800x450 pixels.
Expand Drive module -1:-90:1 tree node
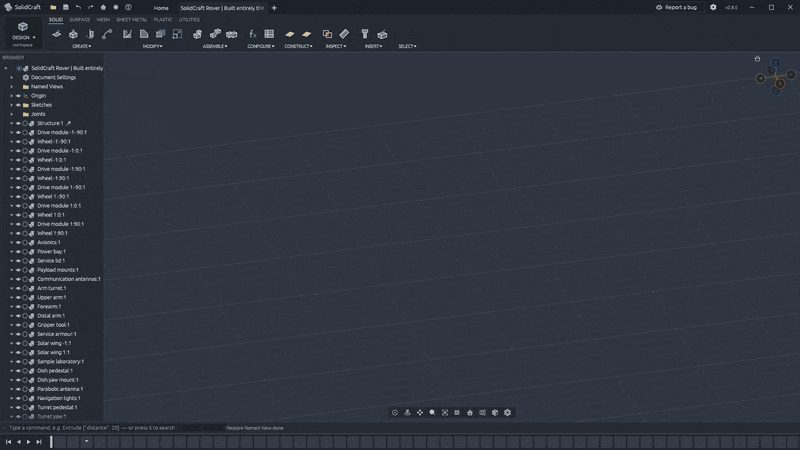12,133
